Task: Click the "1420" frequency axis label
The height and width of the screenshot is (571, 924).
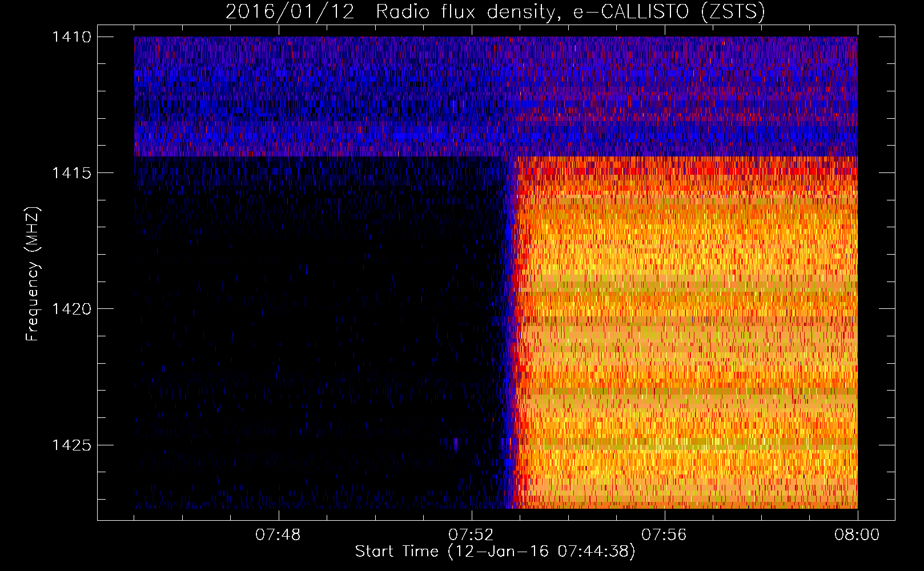Action: pos(71,309)
